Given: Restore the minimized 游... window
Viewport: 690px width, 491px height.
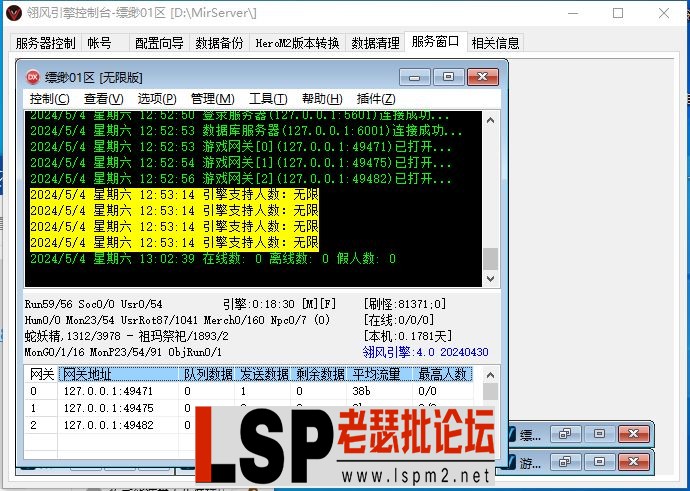Looking at the screenshot, I should click(565, 462).
